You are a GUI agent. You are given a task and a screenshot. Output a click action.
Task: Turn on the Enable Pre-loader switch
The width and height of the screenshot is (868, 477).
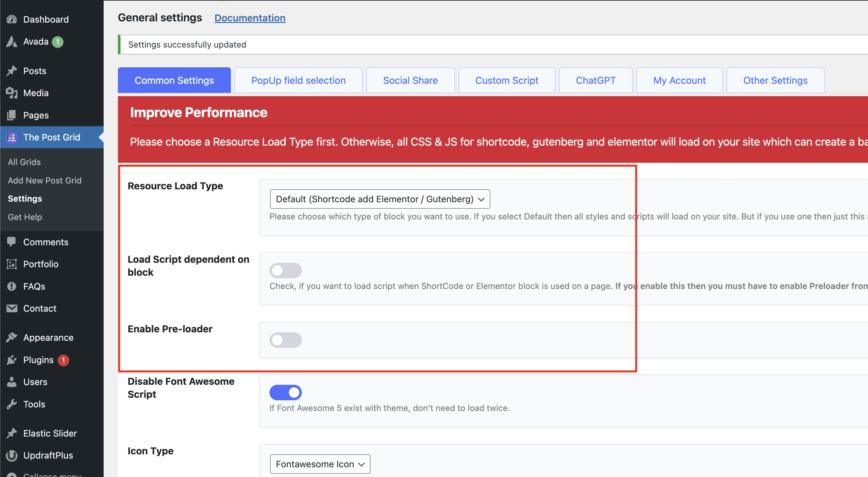click(285, 340)
